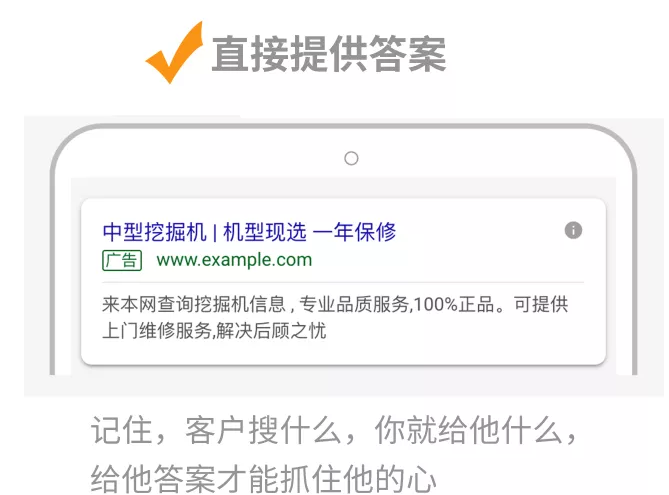Click description line 上门维修服务,解决后顾之忧
The height and width of the screenshot is (495, 669).
pos(214,331)
